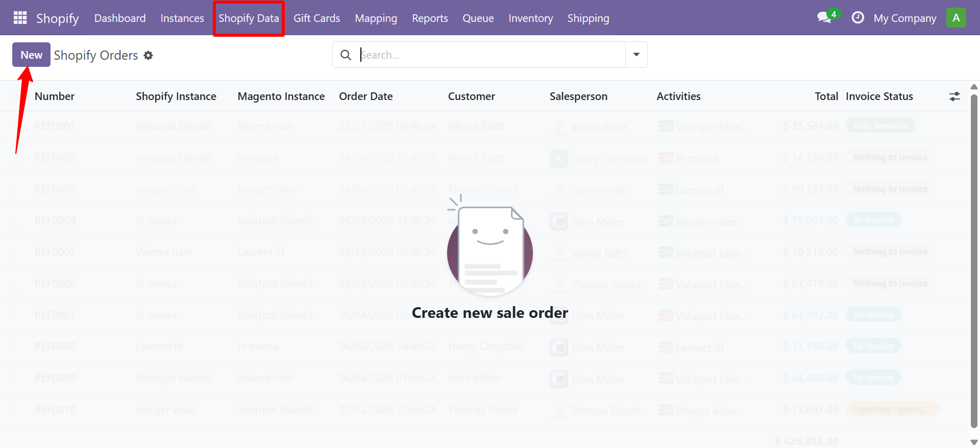
Task: Click the search magnifier icon
Action: tap(346, 55)
